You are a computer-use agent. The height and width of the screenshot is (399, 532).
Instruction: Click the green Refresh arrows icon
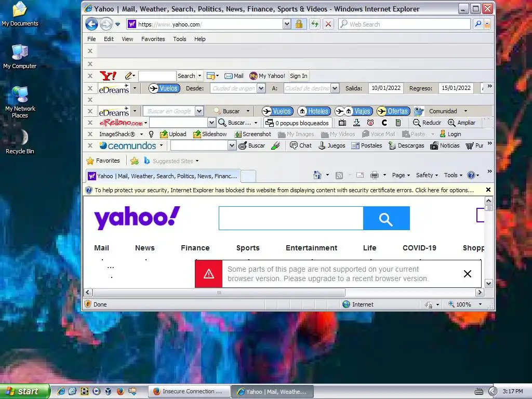click(315, 24)
